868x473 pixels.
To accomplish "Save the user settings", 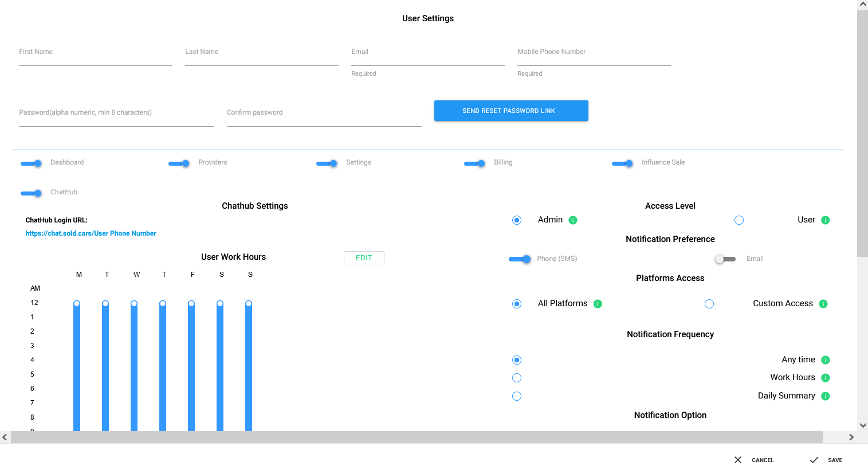I will (x=826, y=460).
